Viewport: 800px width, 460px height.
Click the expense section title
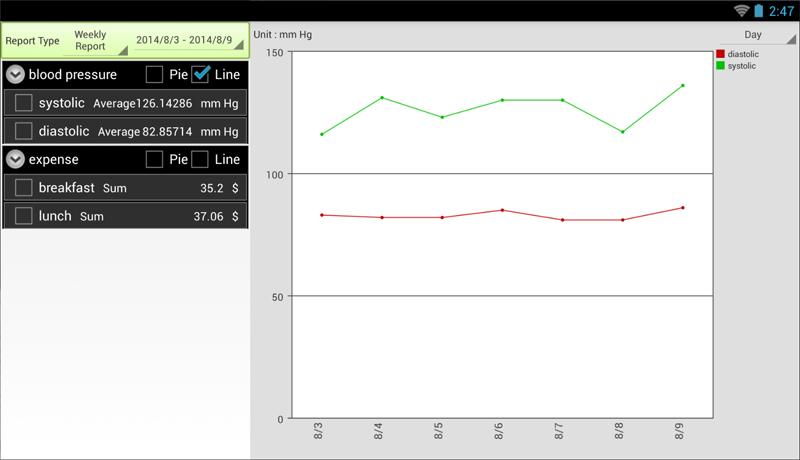tap(54, 160)
